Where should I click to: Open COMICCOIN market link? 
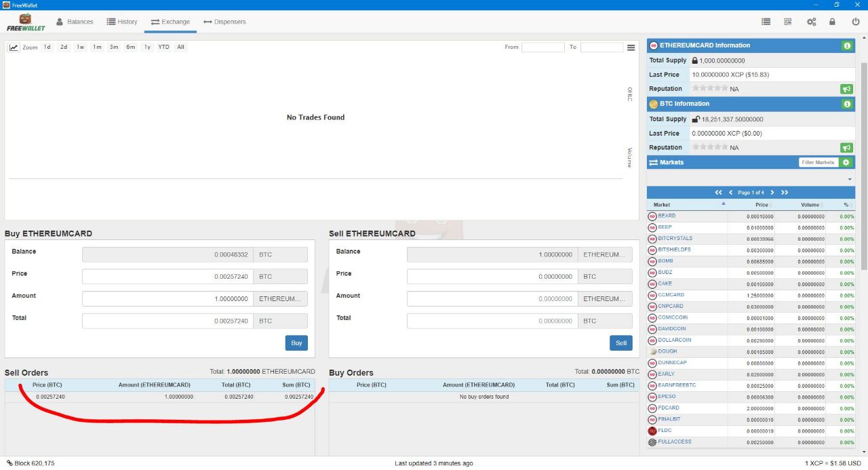click(673, 317)
